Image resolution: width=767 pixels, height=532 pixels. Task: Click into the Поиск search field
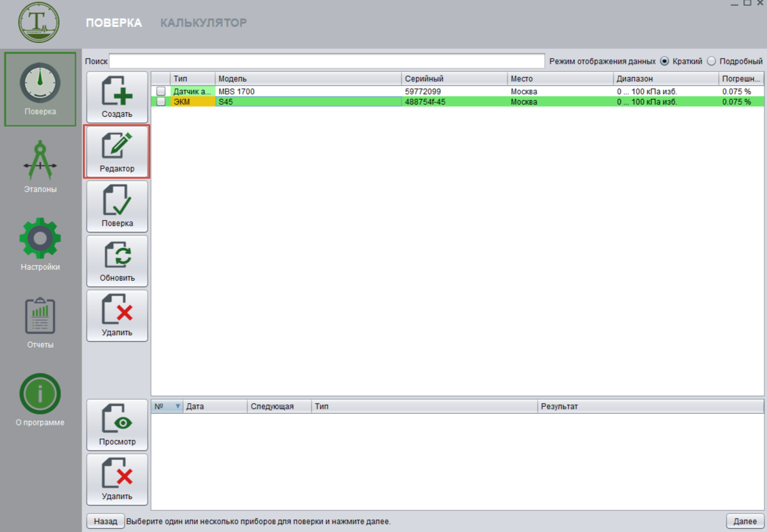tap(326, 62)
